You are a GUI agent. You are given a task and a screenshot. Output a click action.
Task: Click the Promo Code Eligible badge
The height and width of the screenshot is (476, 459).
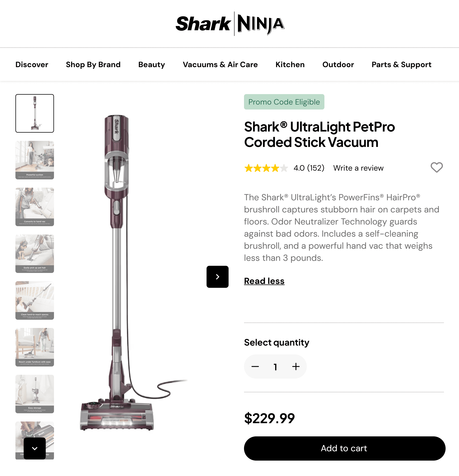click(x=284, y=102)
